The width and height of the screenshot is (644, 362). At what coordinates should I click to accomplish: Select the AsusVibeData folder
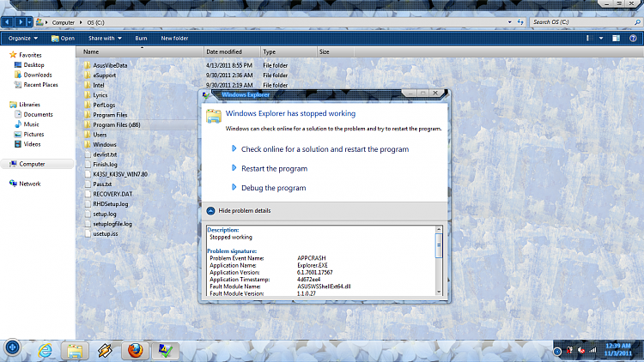click(105, 65)
